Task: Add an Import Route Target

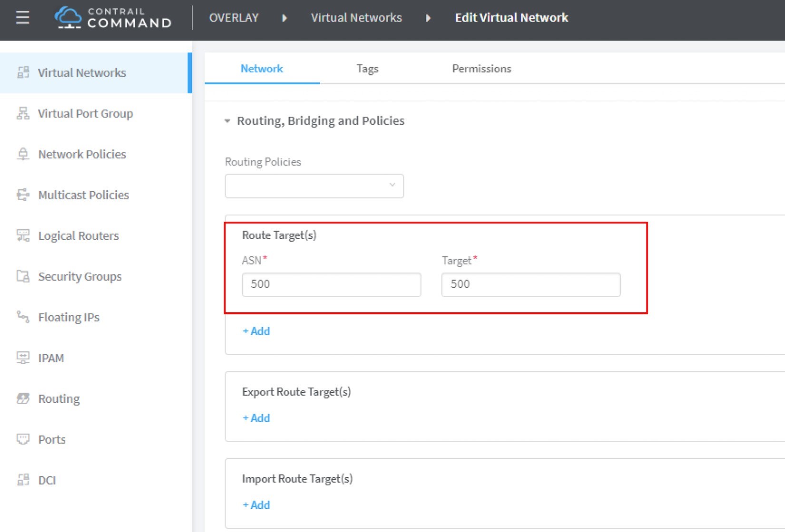Action: [256, 505]
